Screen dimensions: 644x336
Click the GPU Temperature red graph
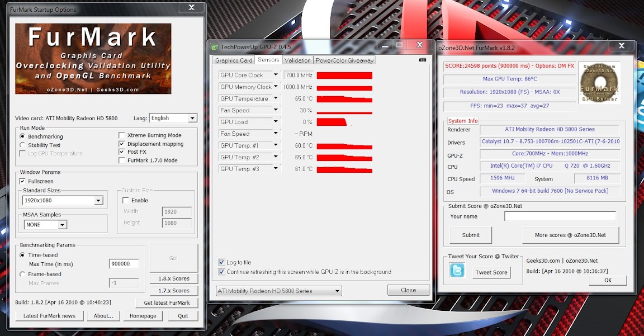344,98
